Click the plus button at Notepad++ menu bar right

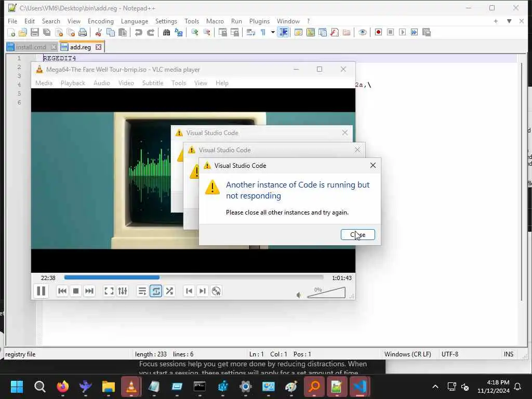(x=496, y=21)
